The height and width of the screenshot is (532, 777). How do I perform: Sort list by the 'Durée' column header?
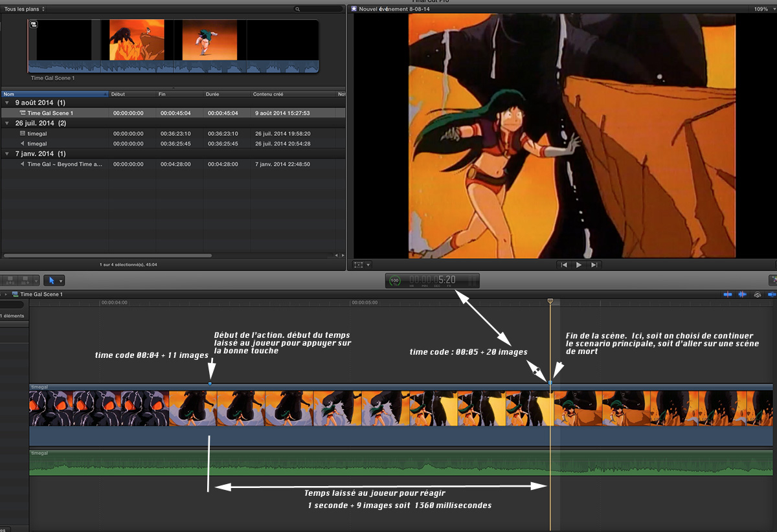pos(212,94)
